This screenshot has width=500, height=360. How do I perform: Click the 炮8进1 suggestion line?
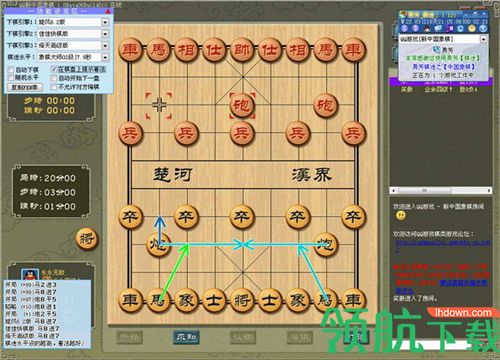31,307
